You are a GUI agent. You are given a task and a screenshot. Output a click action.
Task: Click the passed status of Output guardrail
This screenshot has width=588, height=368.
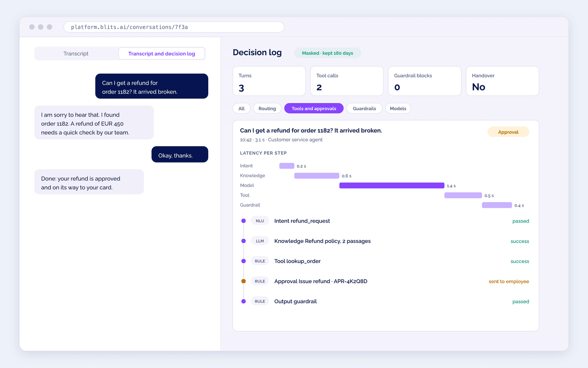pos(521,302)
